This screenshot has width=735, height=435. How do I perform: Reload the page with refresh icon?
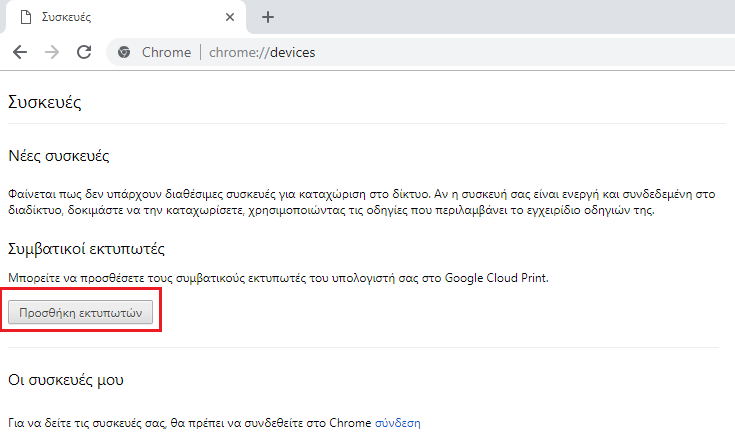click(x=84, y=52)
